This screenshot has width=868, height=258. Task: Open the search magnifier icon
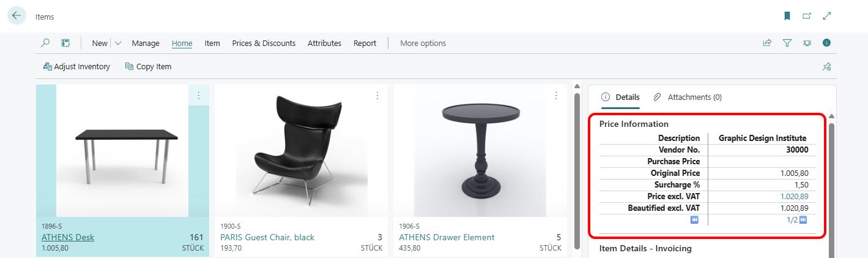45,43
